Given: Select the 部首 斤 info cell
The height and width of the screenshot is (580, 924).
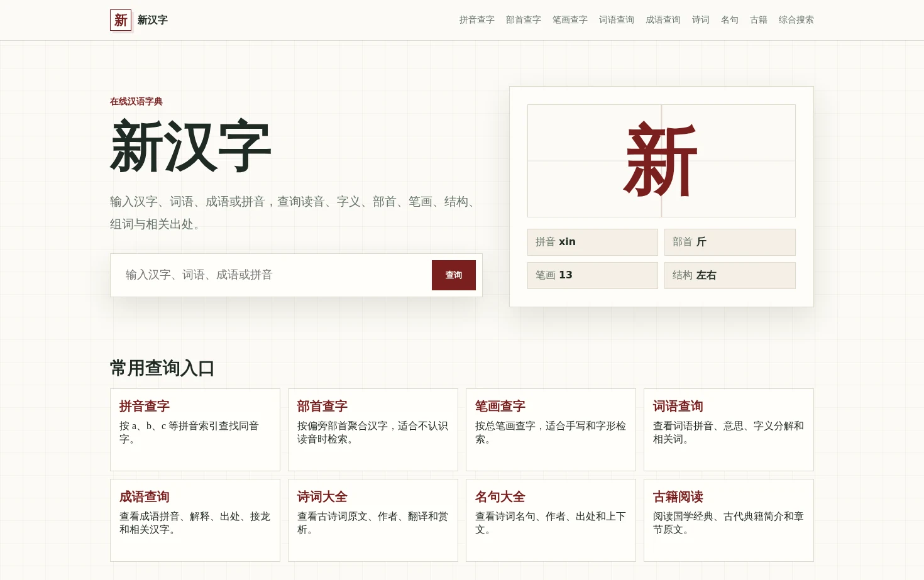Looking at the screenshot, I should point(730,242).
